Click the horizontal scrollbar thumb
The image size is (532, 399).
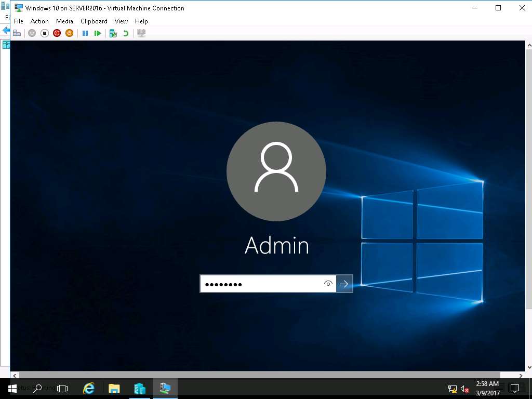[x=260, y=375]
